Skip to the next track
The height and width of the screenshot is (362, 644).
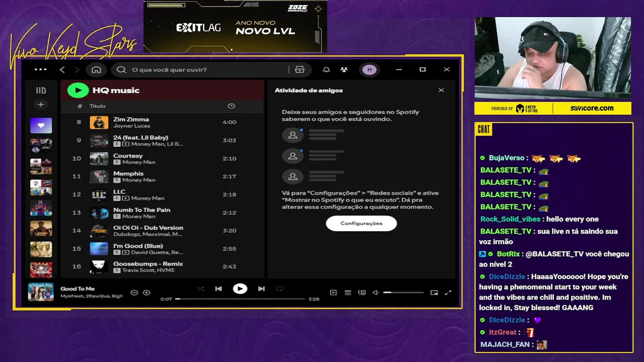pos(261,289)
